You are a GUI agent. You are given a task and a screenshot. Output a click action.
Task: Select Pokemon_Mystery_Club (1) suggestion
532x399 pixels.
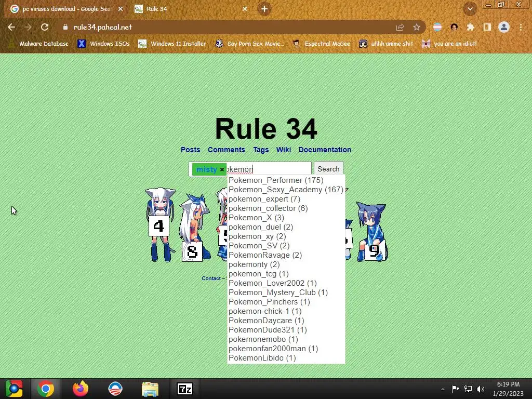286,292
